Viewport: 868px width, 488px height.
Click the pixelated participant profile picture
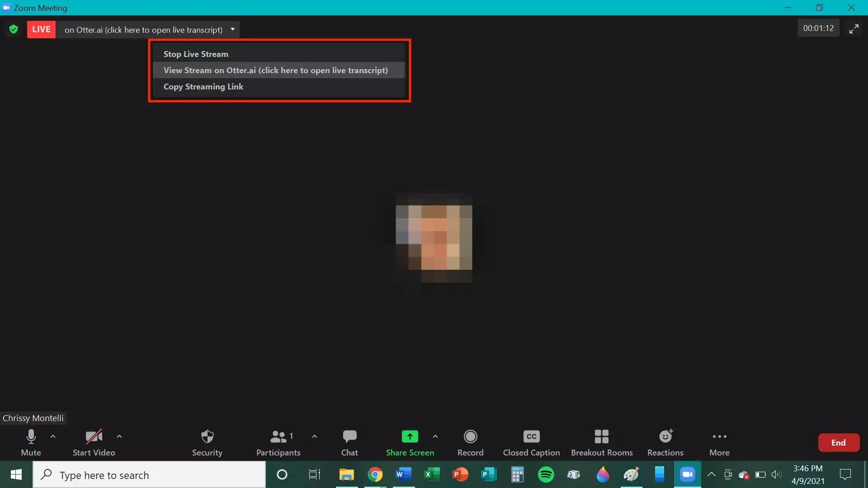(x=434, y=238)
